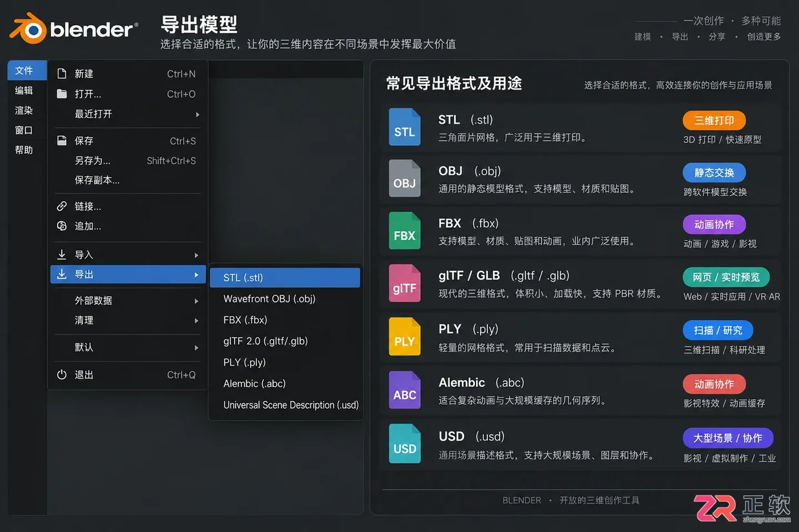This screenshot has height=532, width=799.
Task: Click the 链接 chain icon
Action: [62, 206]
